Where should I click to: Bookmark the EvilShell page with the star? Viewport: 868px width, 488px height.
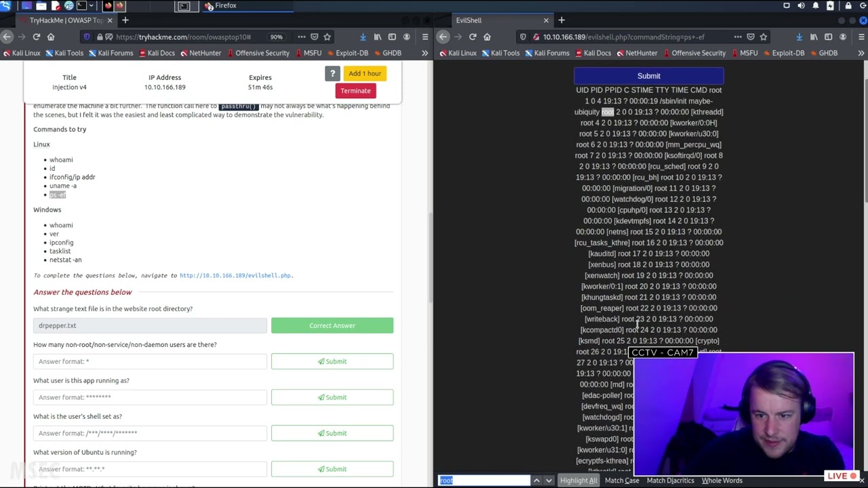pyautogui.click(x=764, y=37)
